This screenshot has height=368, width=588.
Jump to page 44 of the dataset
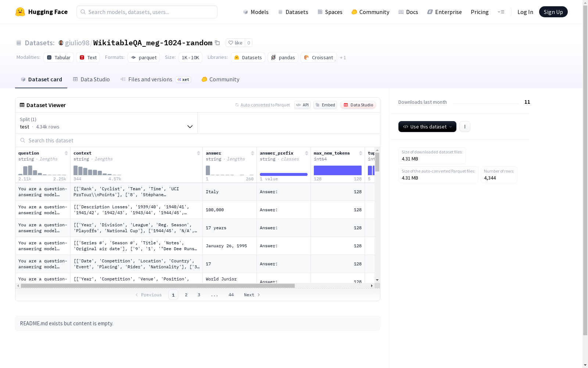[231, 295]
